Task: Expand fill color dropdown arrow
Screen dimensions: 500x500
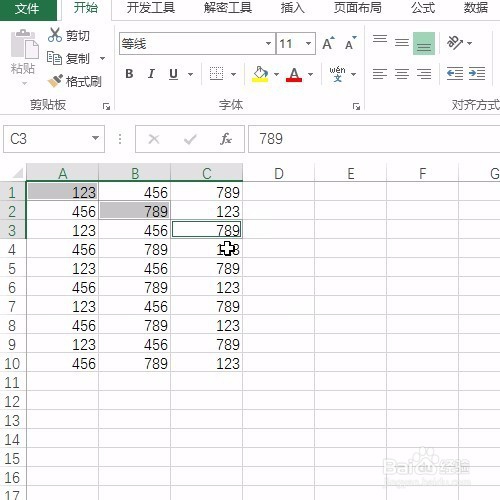Action: tap(276, 74)
